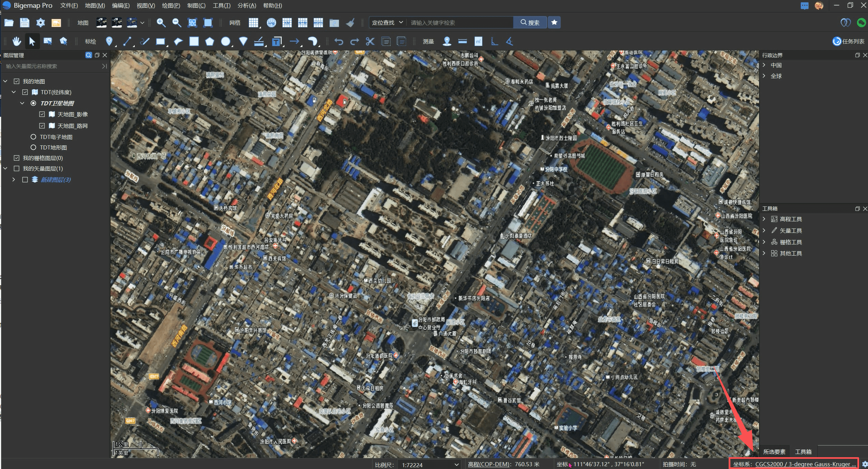Select the freehand curve drawing tool
Screen dimensions: 868x469
pos(145,41)
